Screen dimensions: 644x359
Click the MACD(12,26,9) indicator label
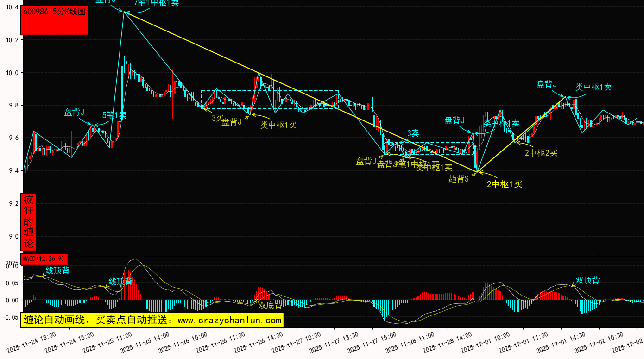pos(44,258)
